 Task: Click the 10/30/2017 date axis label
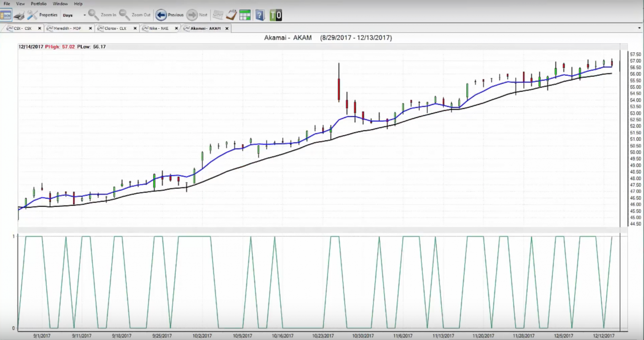tap(363, 336)
